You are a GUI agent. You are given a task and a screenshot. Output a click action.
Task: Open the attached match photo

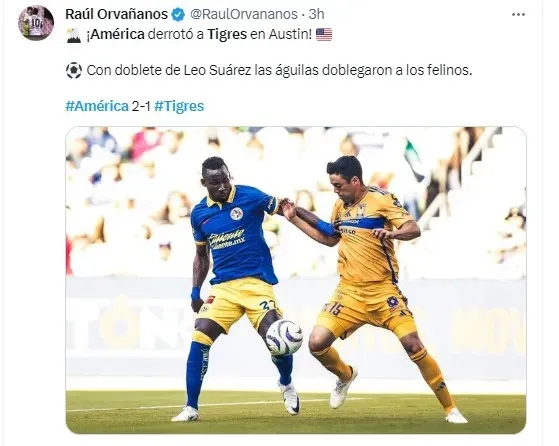296,280
